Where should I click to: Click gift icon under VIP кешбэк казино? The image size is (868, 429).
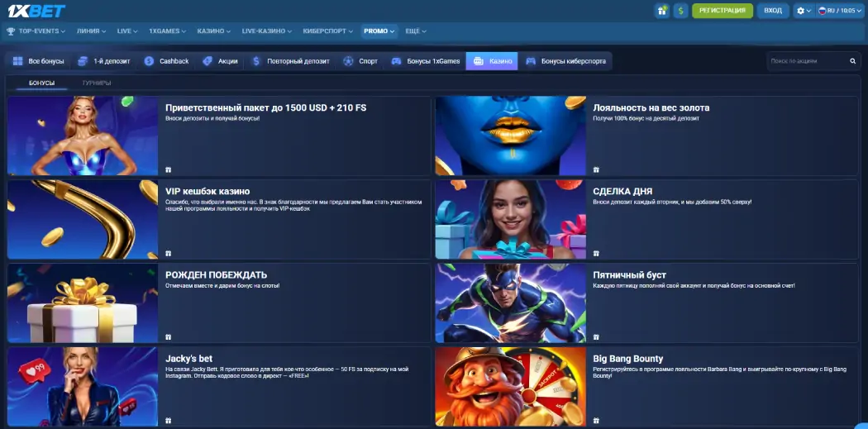click(169, 254)
